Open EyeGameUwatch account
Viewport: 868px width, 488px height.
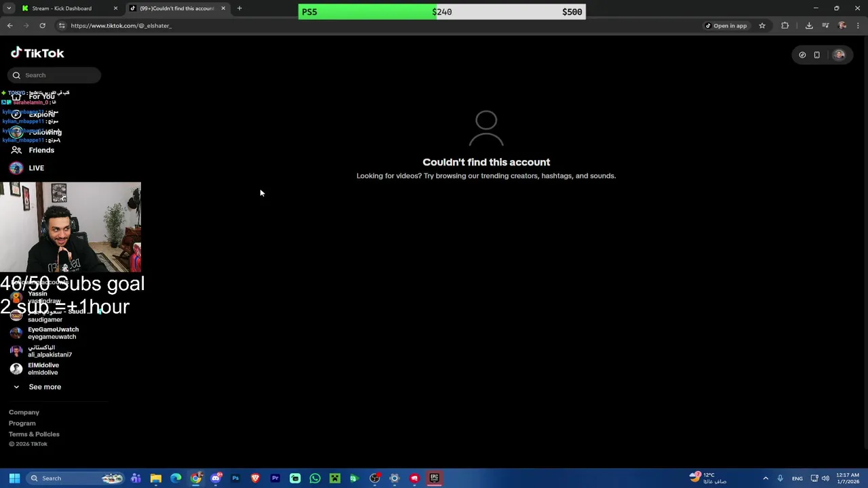(53, 333)
